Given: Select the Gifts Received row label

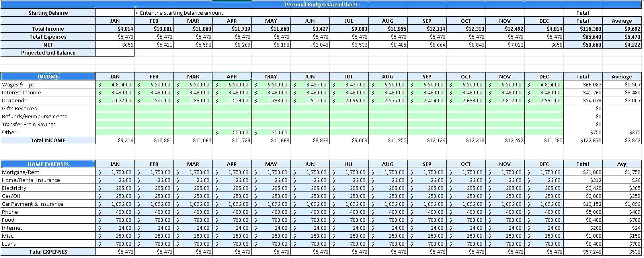Looking at the screenshot, I should click(x=48, y=108).
